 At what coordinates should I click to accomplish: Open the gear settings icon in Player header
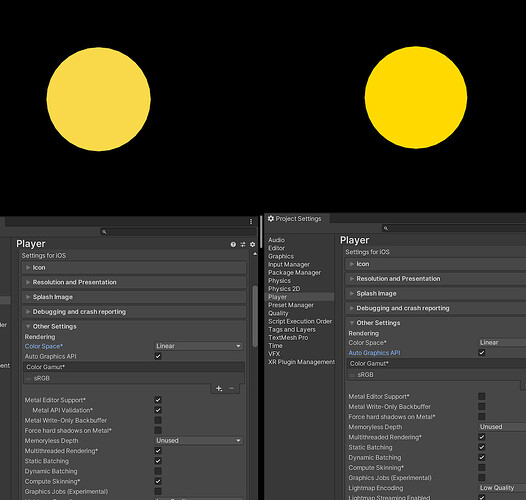click(x=252, y=244)
